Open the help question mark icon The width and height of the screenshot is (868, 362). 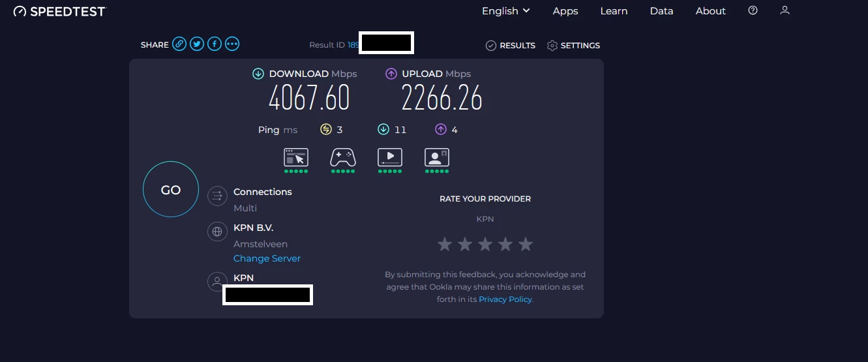click(753, 10)
